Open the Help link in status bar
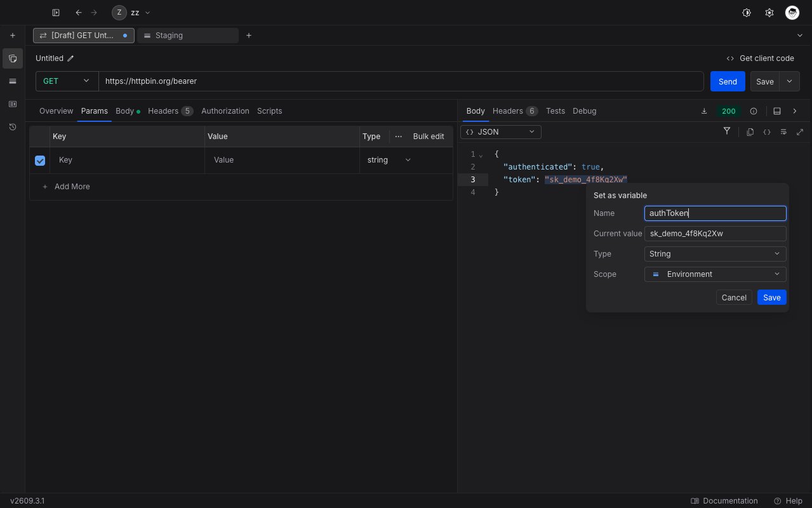812x508 pixels. 788,501
